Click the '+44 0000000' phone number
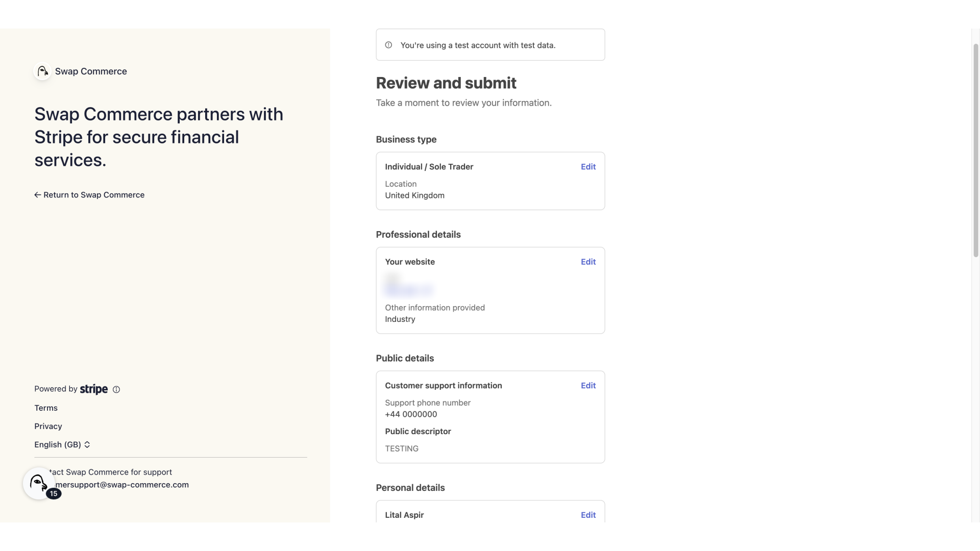 point(411,414)
